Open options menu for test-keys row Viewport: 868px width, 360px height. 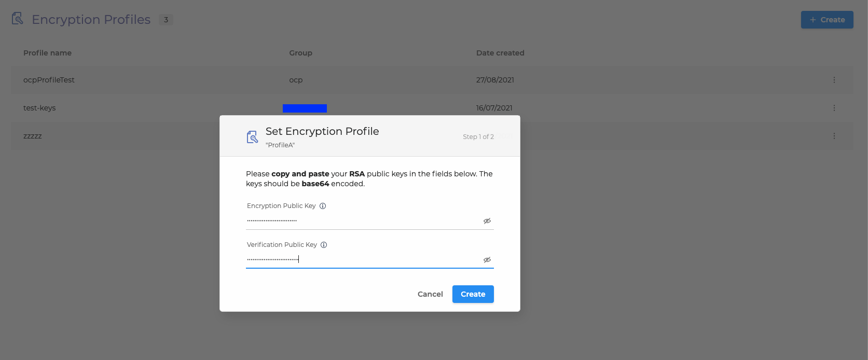834,108
